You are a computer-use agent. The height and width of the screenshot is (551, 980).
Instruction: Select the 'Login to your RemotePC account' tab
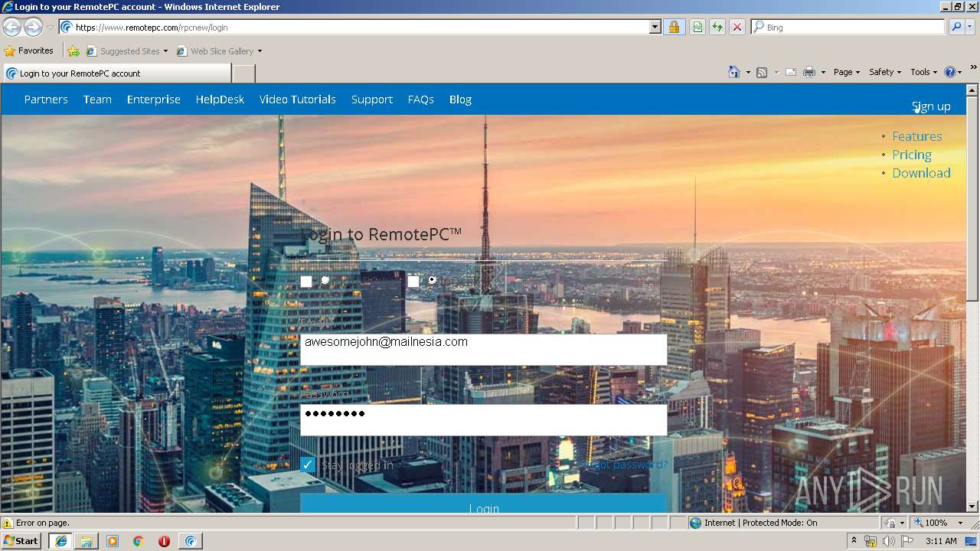[x=116, y=73]
